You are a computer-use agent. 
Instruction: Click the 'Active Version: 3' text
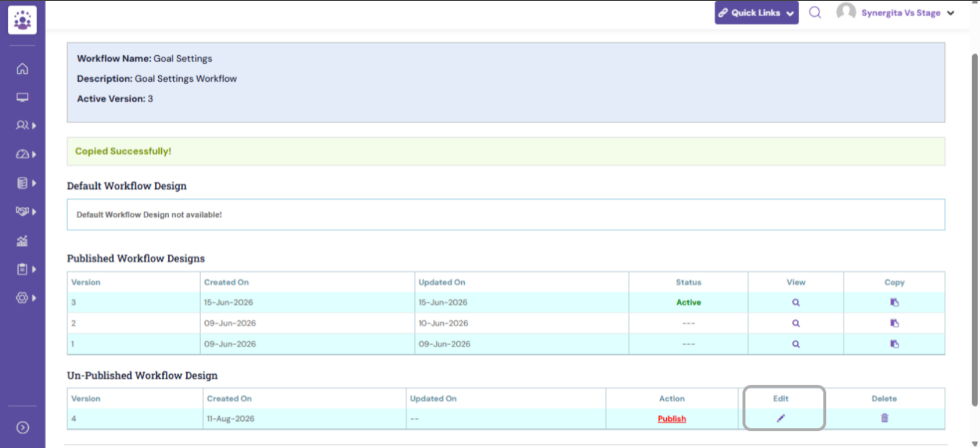click(x=115, y=99)
